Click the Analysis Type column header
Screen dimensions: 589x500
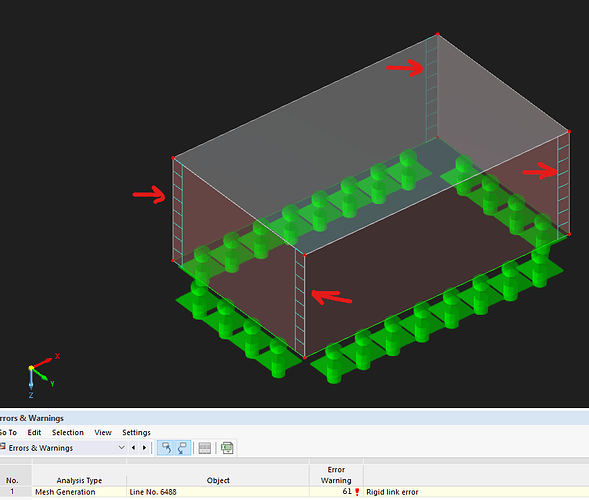(79, 480)
